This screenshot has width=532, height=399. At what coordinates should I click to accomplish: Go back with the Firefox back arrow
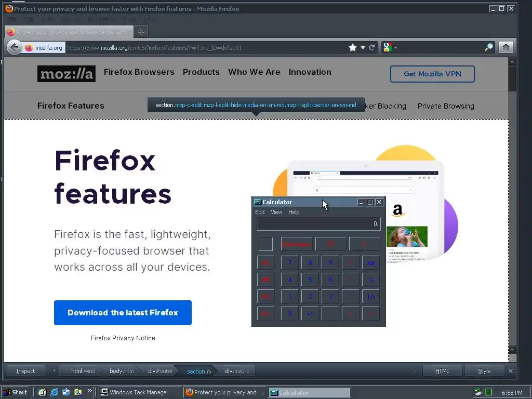[x=14, y=47]
